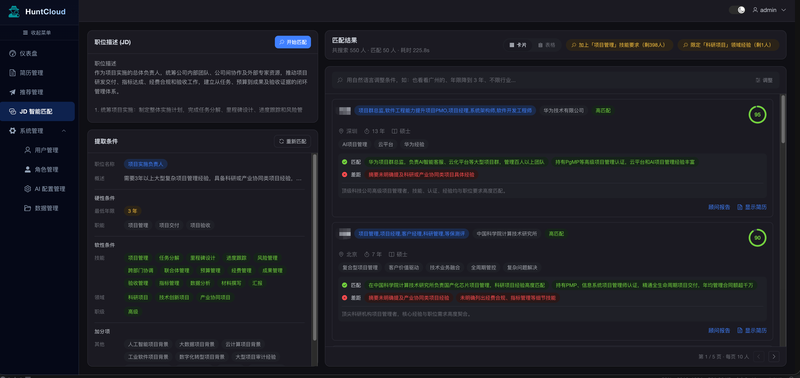Click the 技术创新项目 domain tag
Viewport: 800px width, 378px height.
174,297
